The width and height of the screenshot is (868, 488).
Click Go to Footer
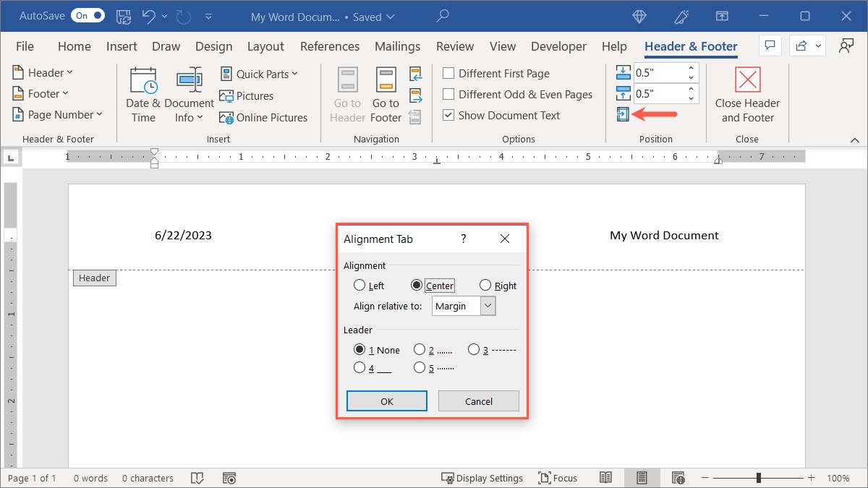[385, 93]
